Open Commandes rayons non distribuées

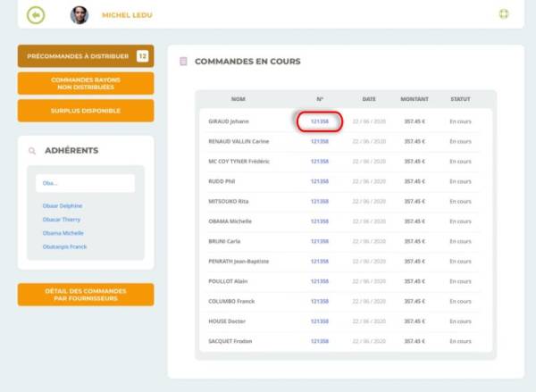point(86,83)
